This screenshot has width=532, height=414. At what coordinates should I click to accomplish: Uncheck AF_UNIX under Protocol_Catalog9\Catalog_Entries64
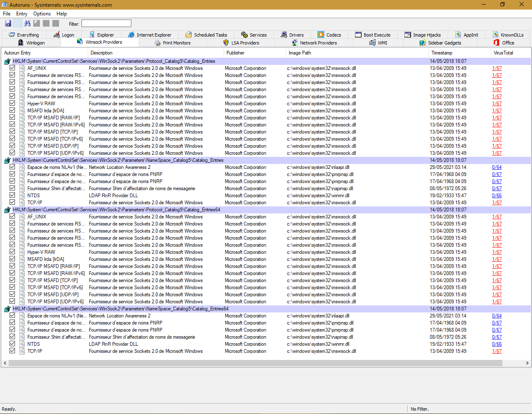point(12,216)
